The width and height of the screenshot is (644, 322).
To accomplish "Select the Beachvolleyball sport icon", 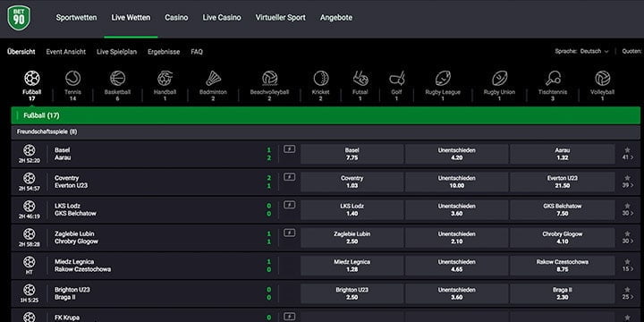I will click(269, 78).
